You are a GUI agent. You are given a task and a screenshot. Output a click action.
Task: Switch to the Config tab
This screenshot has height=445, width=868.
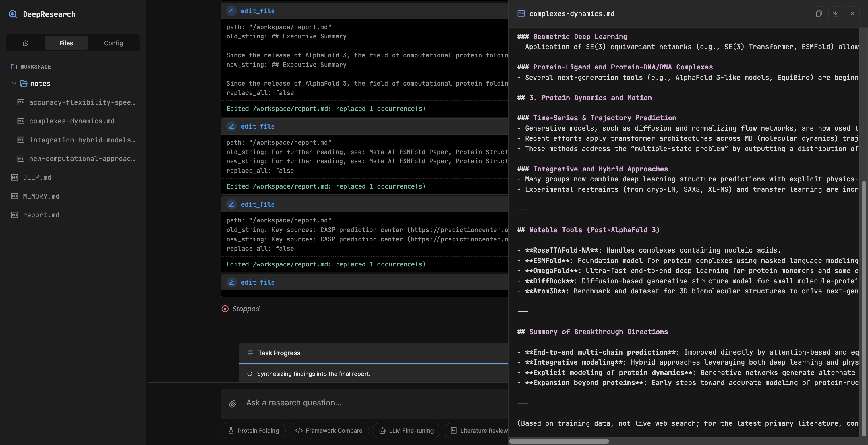coord(113,43)
